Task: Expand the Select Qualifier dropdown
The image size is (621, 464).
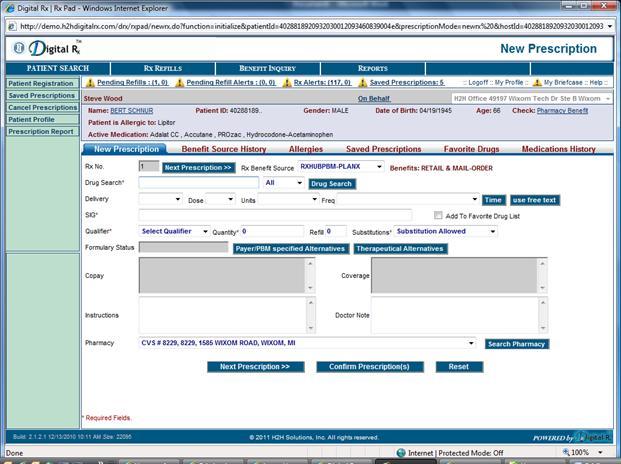Action: point(204,231)
